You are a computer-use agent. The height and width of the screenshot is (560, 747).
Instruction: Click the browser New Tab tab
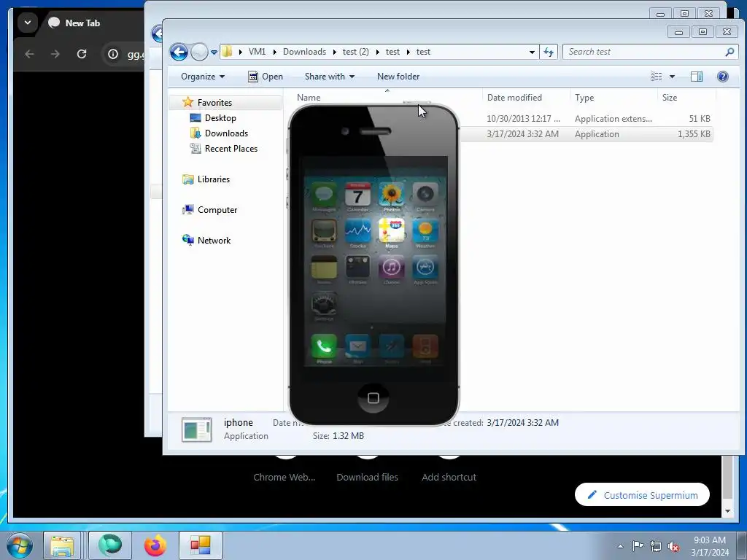click(x=82, y=23)
